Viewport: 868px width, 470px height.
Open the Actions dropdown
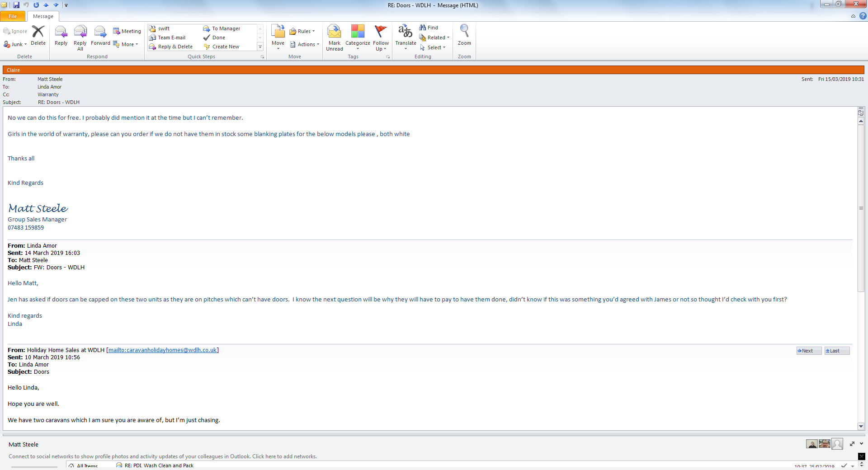tap(305, 44)
